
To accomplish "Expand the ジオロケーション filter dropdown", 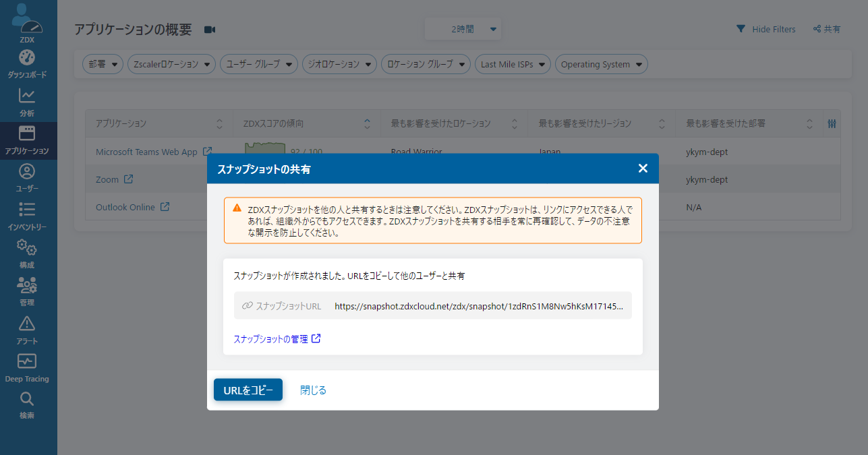I will click(339, 65).
